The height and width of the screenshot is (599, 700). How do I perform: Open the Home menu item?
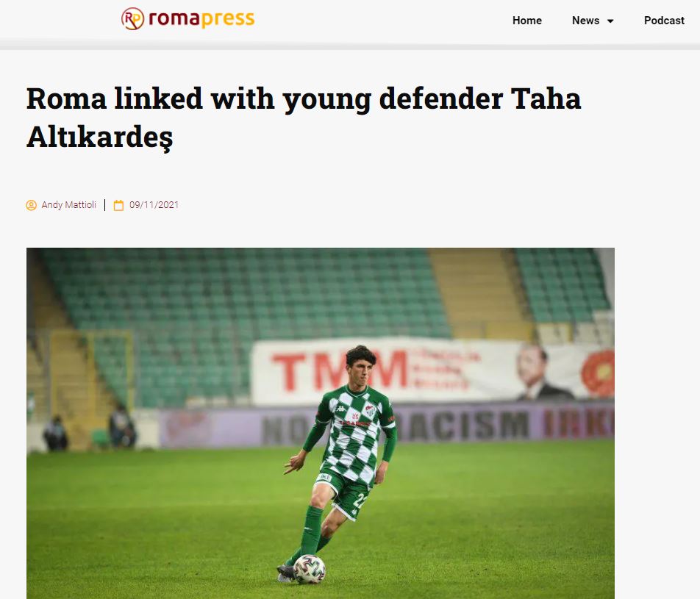(x=526, y=21)
